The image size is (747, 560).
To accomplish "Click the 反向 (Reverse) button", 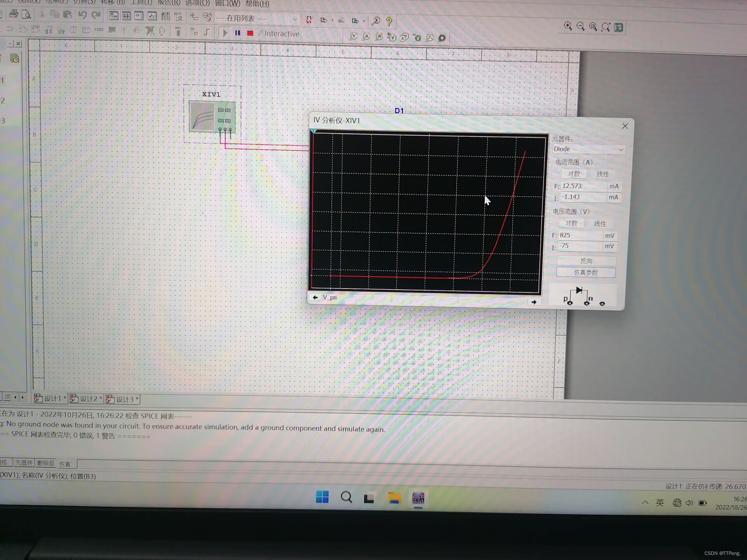I will coord(586,261).
